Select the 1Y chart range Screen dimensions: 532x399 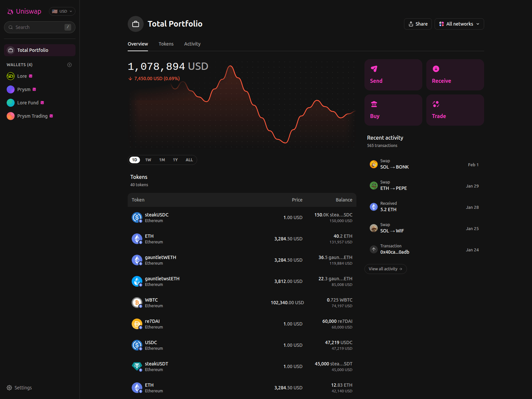[x=175, y=160]
